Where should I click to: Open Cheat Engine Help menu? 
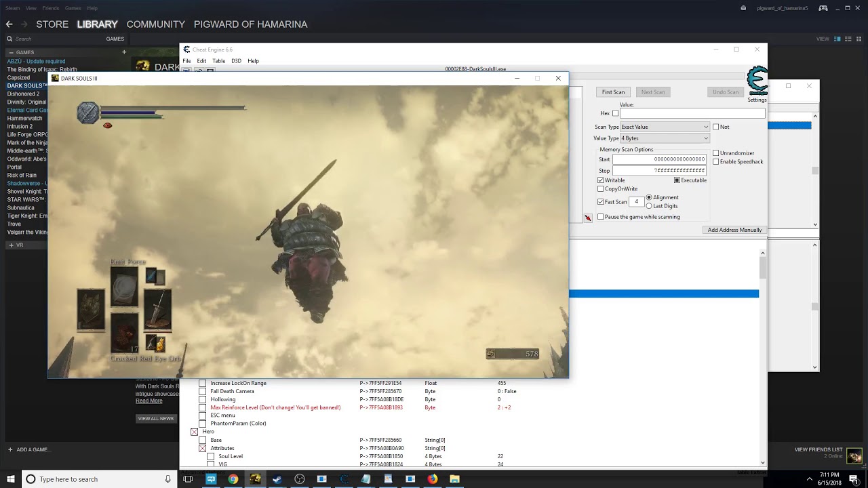point(253,61)
